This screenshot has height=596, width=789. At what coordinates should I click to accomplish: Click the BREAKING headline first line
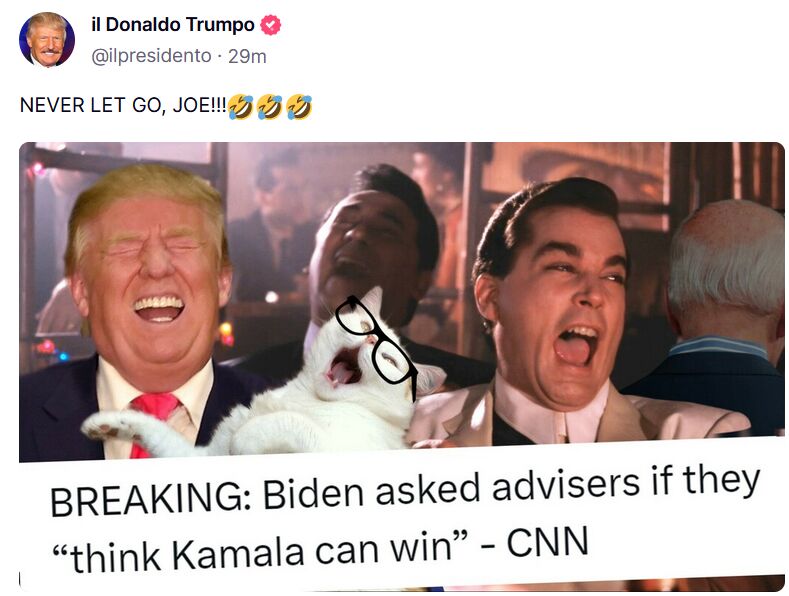[405, 490]
